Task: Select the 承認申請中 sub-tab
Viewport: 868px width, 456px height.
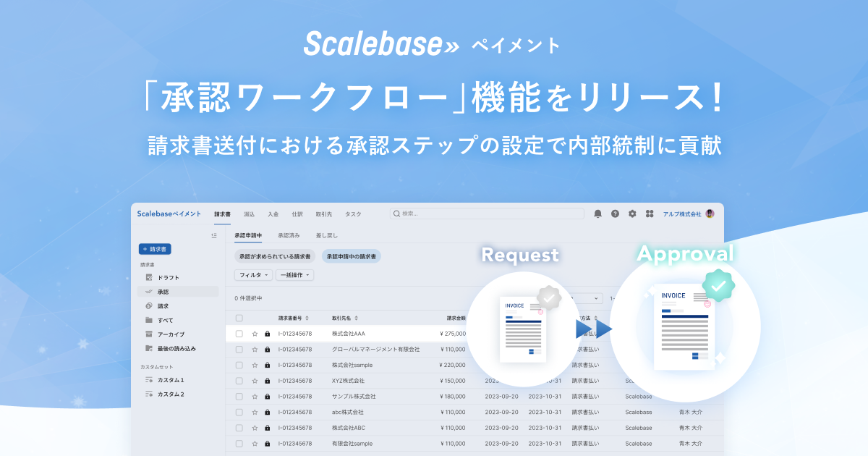Action: 247,235
